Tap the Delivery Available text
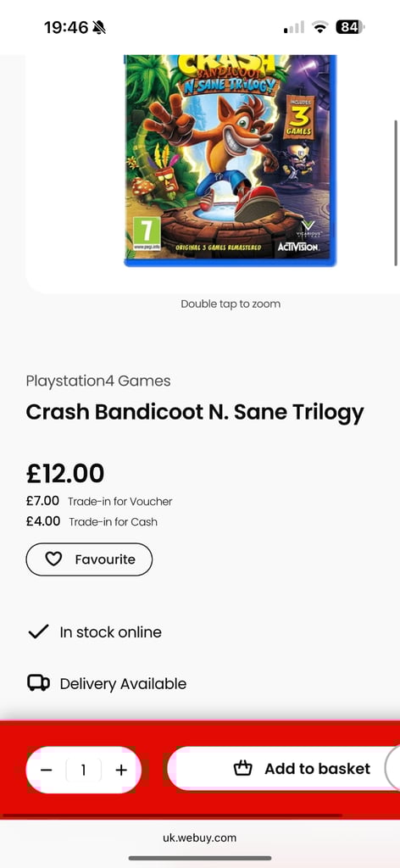Image resolution: width=400 pixels, height=868 pixels. (123, 684)
